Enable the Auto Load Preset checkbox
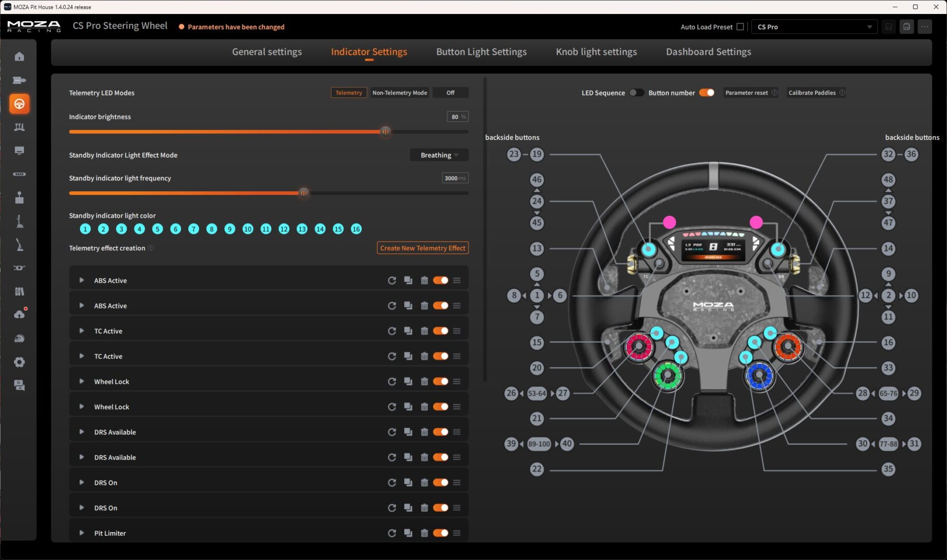Screen dimensions: 947x560 740,27
